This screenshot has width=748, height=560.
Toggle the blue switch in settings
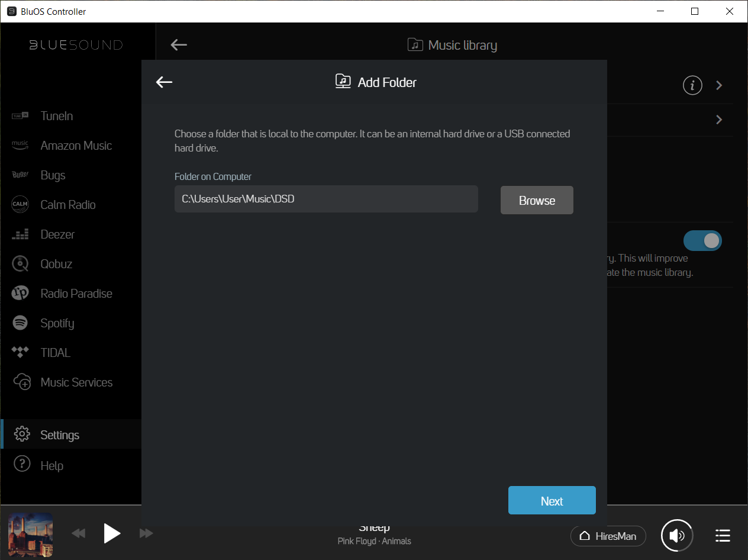tap(702, 240)
